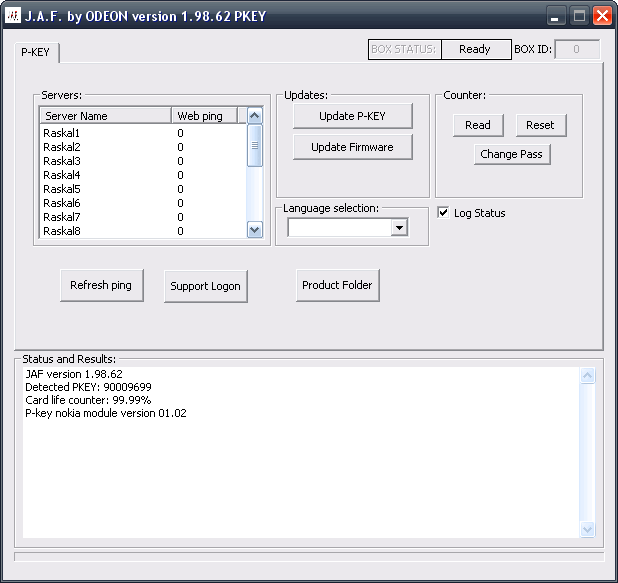Click the Ready box status field
The width and height of the screenshot is (618, 583).
pyautogui.click(x=476, y=49)
